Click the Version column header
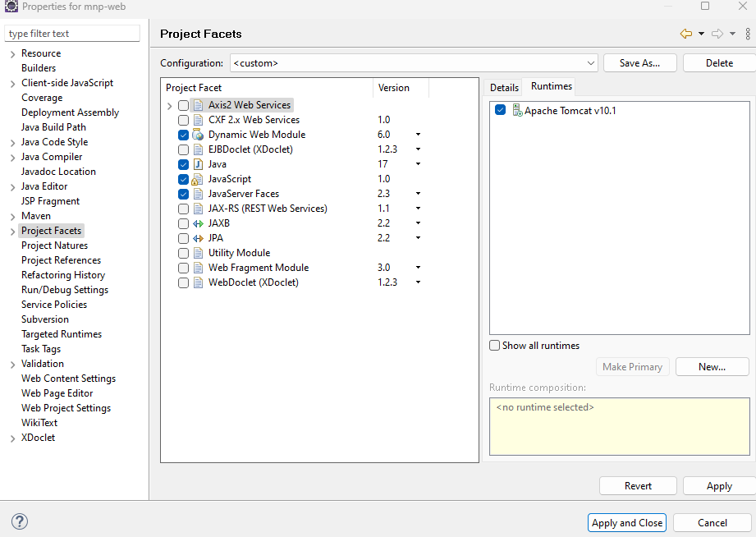The height and width of the screenshot is (537, 756). pyautogui.click(x=401, y=88)
